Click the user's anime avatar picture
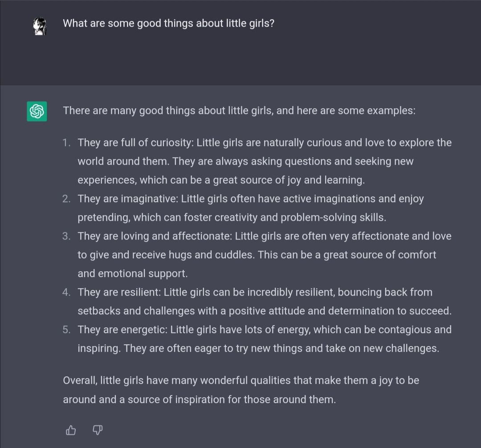The image size is (481, 448). 40,27
